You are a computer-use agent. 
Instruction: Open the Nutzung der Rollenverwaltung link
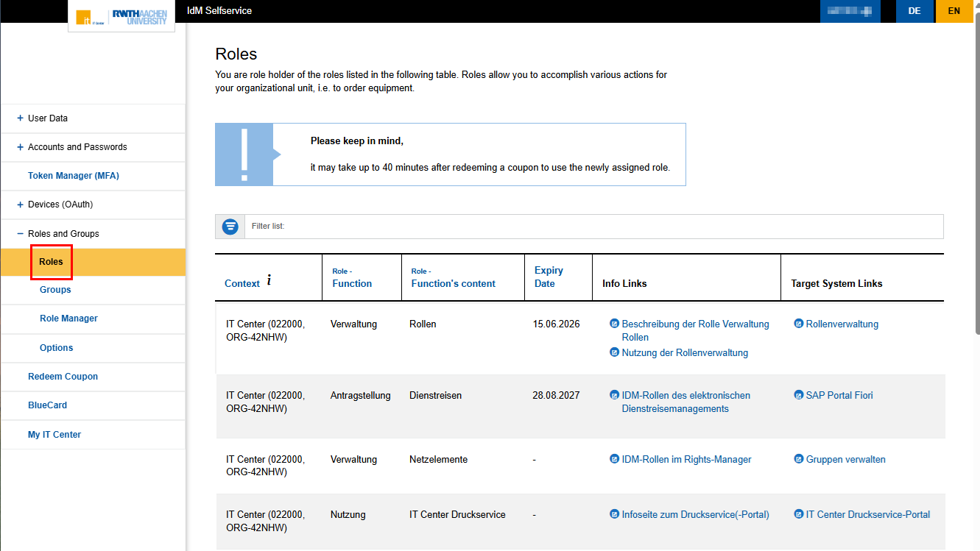(685, 352)
